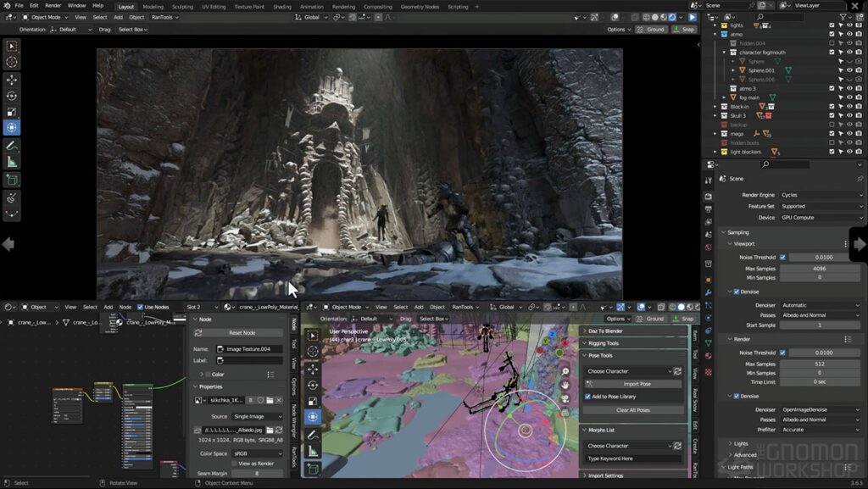Select the Scale tool in top viewport toolbar
The height and width of the screenshot is (489, 868).
(12, 112)
